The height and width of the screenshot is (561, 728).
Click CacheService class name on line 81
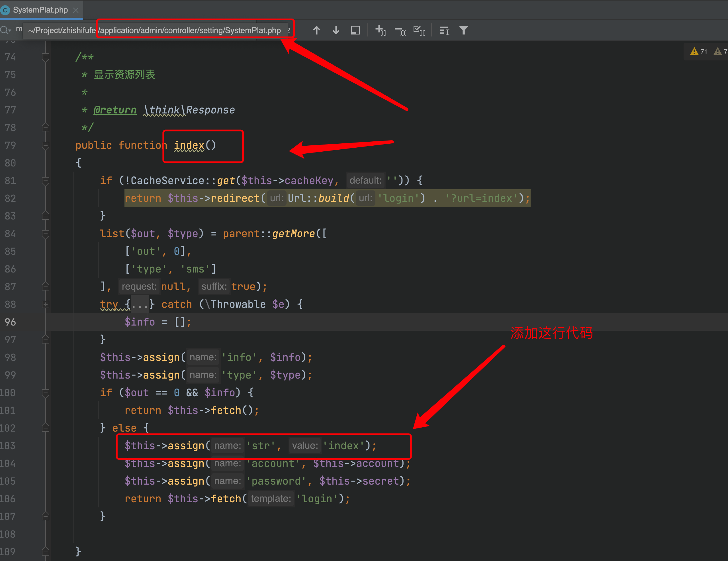pos(168,180)
